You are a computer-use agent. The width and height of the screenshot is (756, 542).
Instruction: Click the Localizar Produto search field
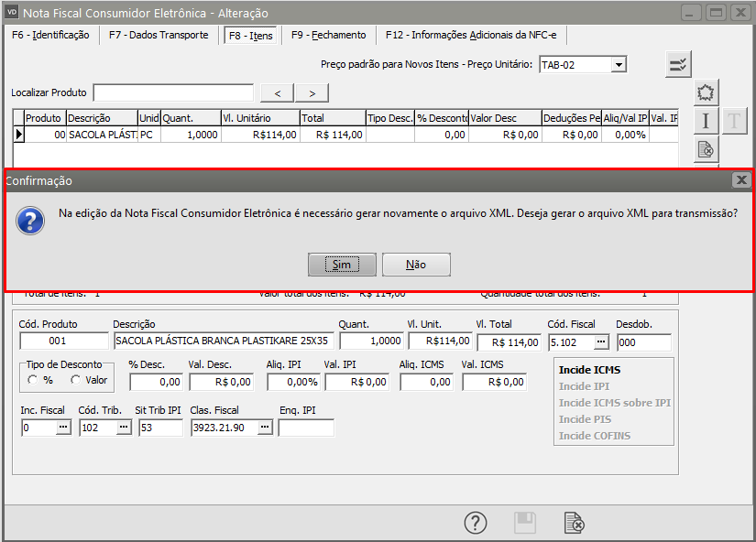173,92
